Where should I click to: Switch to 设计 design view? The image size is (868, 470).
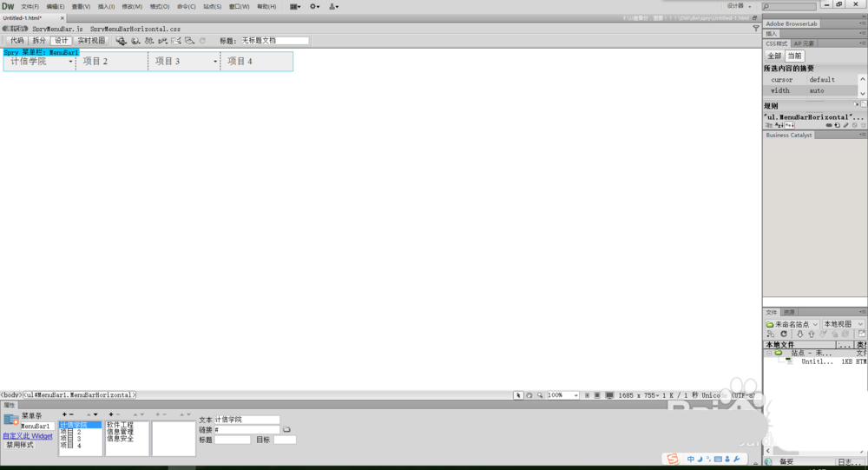[61, 41]
